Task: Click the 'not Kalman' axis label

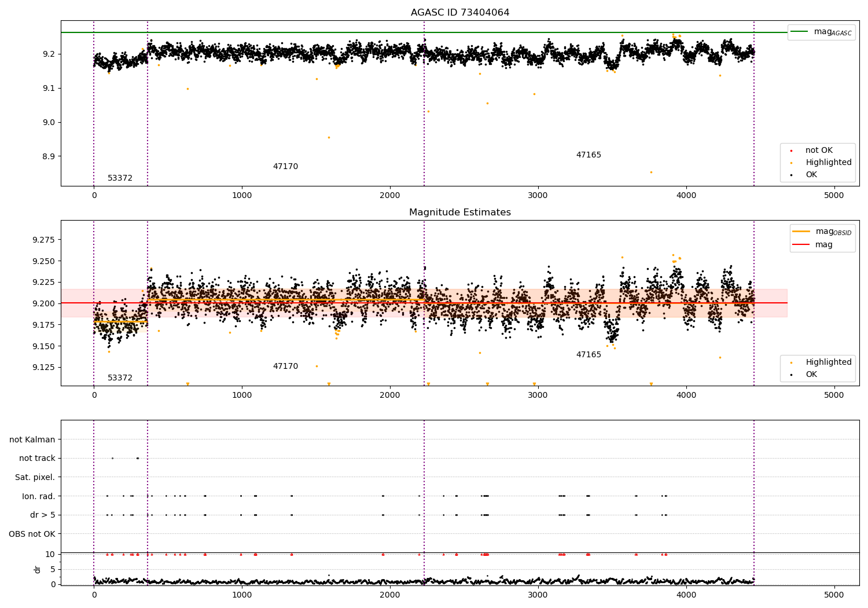Action: (x=32, y=439)
